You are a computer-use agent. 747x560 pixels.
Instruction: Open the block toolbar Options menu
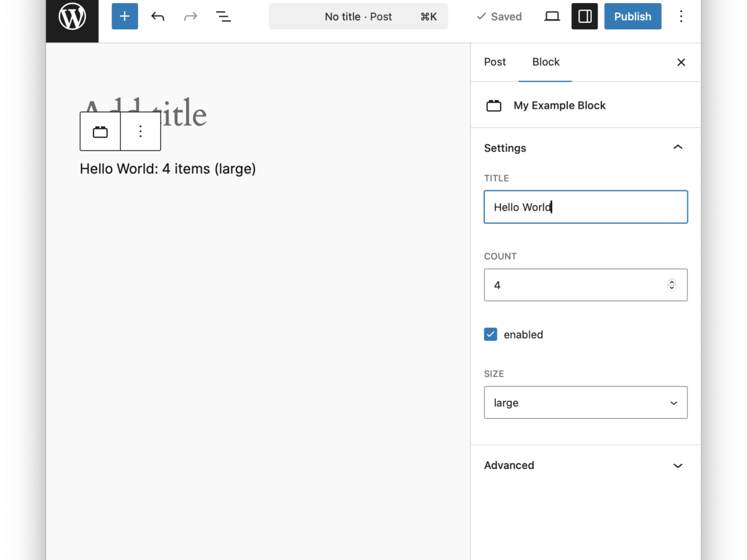point(141,131)
